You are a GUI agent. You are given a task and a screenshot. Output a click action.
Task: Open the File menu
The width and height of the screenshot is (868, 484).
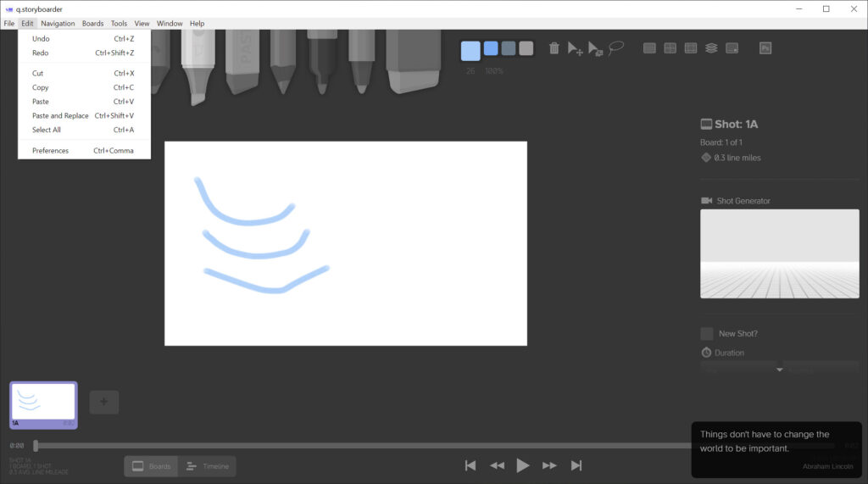[8, 23]
